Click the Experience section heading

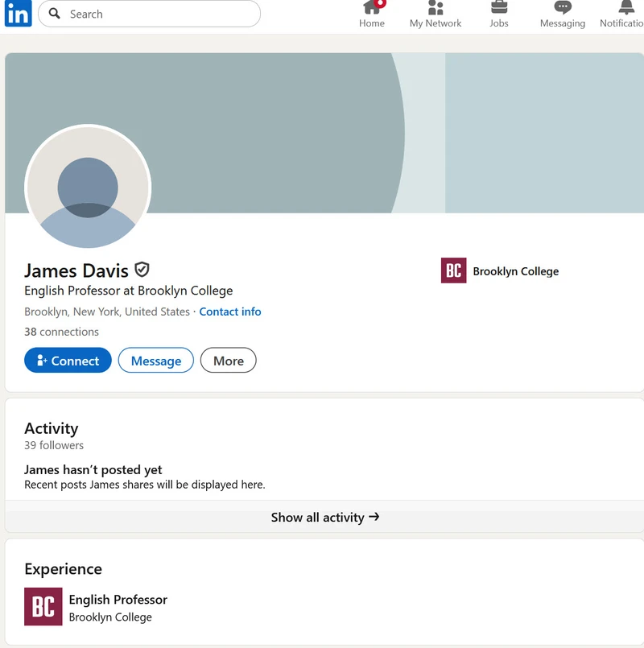[63, 569]
